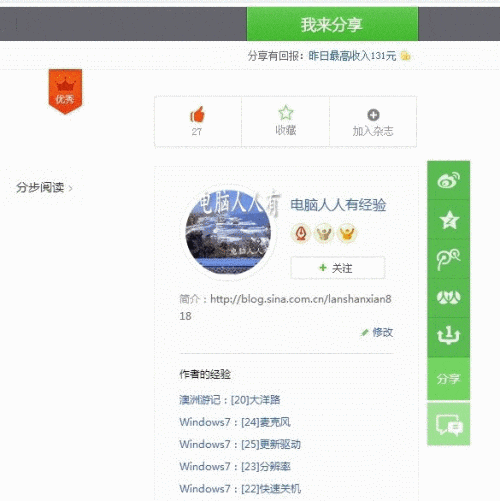Screen dimensions: 500x501
Task: Open link Windows7：[23]分辨率
Action: [x=235, y=466]
